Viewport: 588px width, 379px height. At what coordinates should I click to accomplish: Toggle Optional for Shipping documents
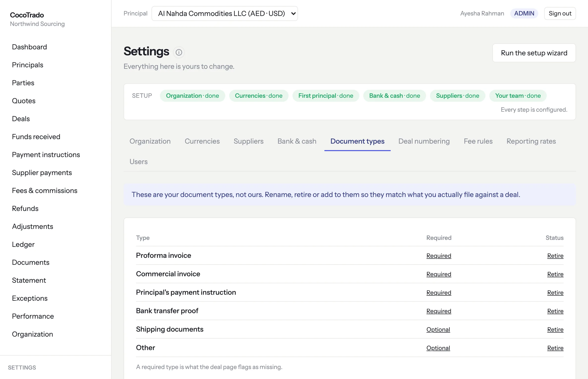point(438,329)
